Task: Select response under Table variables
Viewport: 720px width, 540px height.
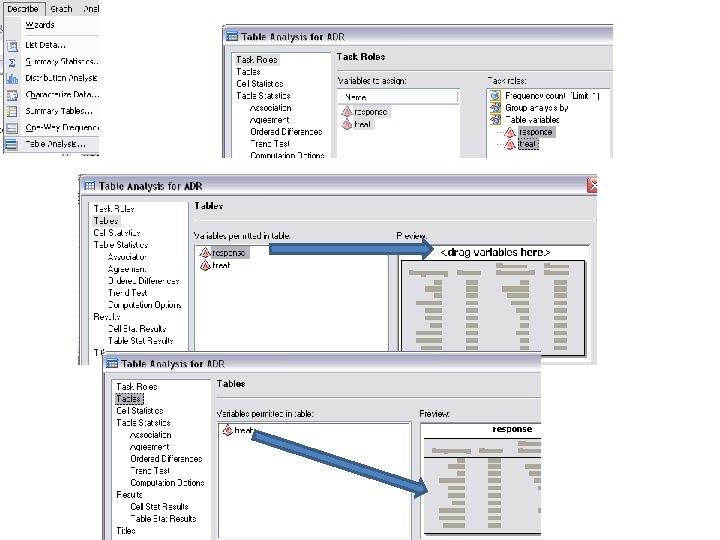Action: point(536,132)
